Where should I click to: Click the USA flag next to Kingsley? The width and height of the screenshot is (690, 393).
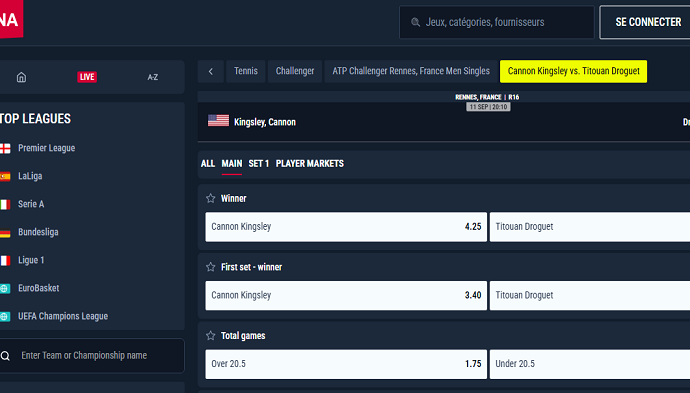point(218,121)
